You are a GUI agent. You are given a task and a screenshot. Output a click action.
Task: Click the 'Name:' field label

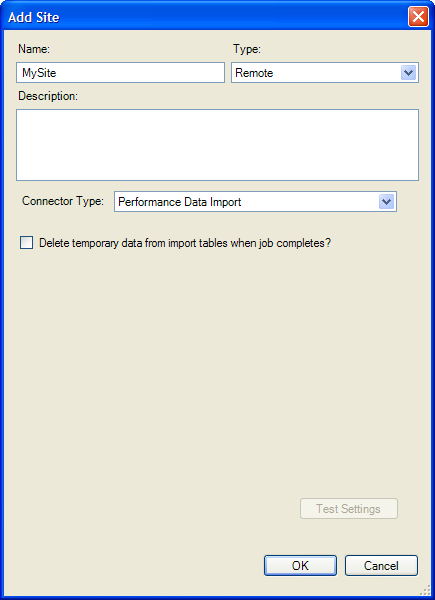[x=34, y=49]
